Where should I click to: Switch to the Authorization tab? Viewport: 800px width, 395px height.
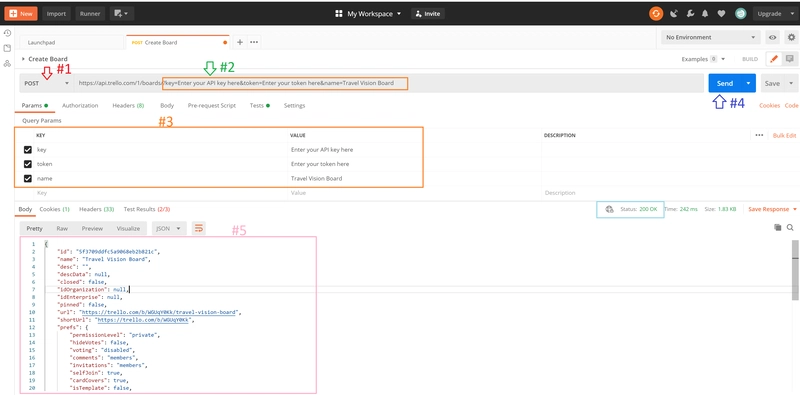point(80,106)
